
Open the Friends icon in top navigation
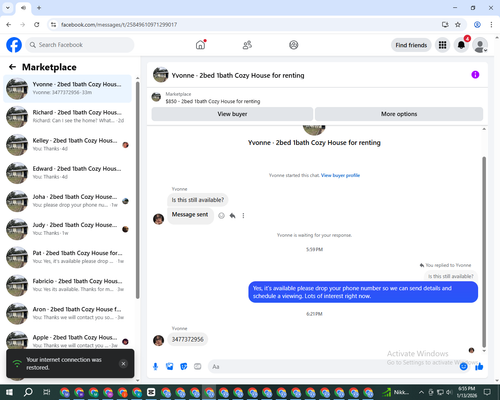(247, 45)
